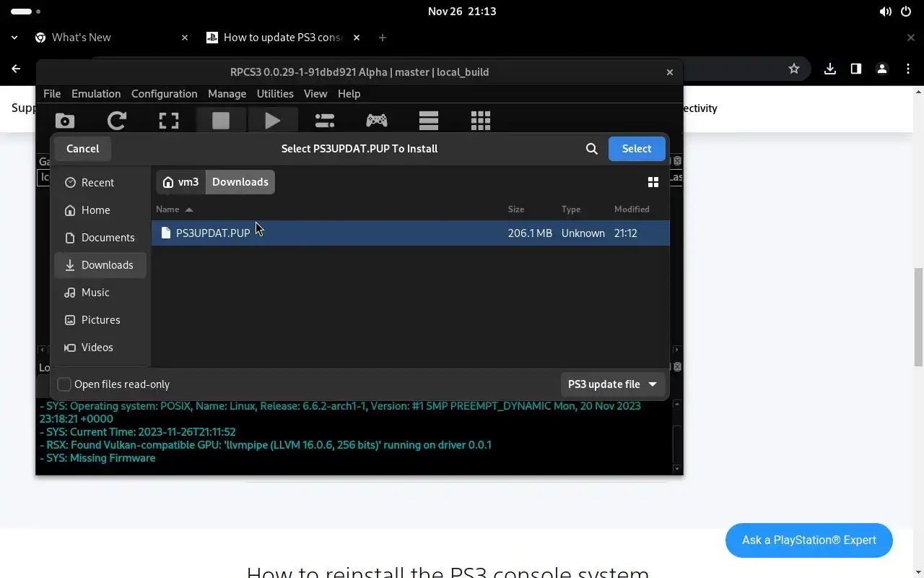Go to Home in file chooser sidebar
Viewport: 924px width, 578px height.
[101, 210]
